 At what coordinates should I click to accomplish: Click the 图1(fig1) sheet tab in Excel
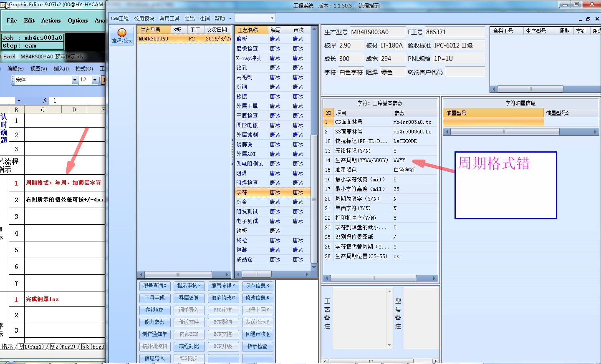(x=32, y=346)
